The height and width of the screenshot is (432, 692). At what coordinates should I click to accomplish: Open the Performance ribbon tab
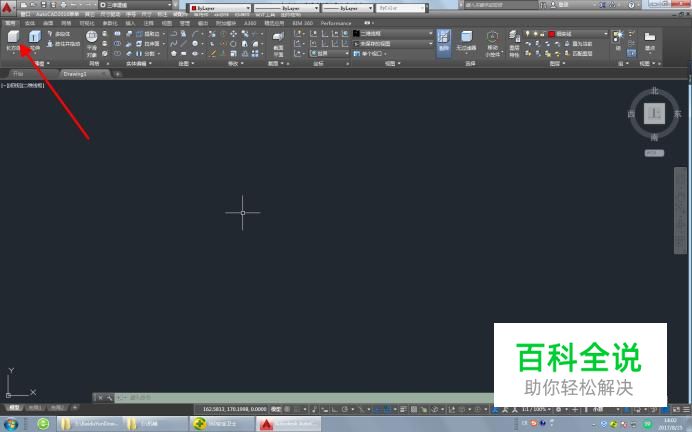click(x=336, y=23)
